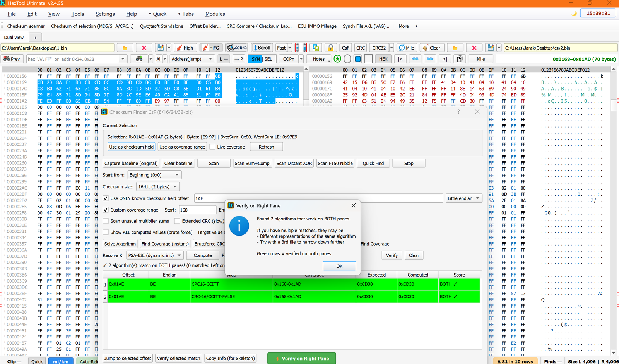Toggle Scroll sync button
The height and width of the screenshot is (364, 619).
262,48
